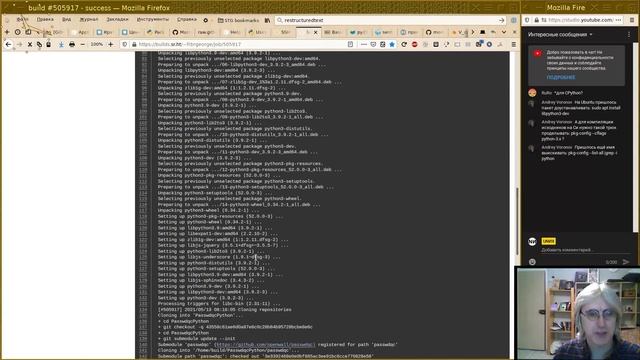List all tabs dropdown arrow
The width and height of the screenshot is (640, 360).
(x=504, y=32)
